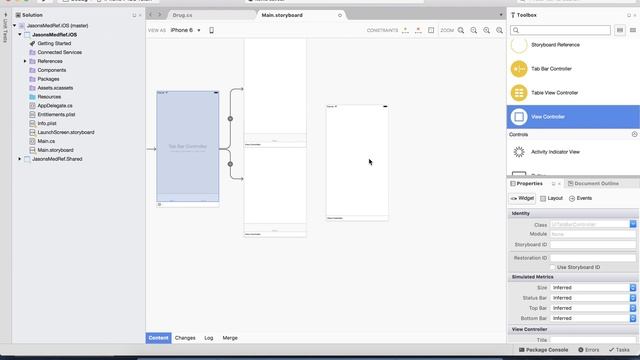Navigate back with the left arrow
640x360 pixels.
click(x=151, y=15)
